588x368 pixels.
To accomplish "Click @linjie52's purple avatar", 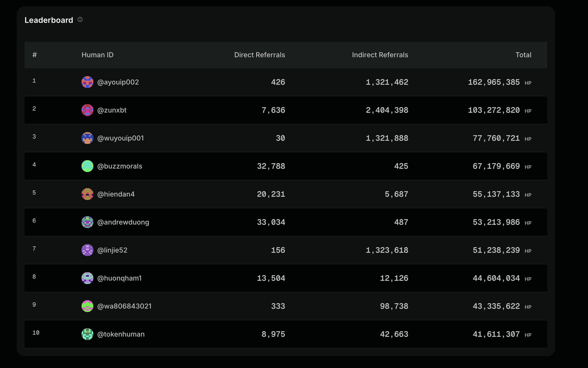I will tap(87, 250).
